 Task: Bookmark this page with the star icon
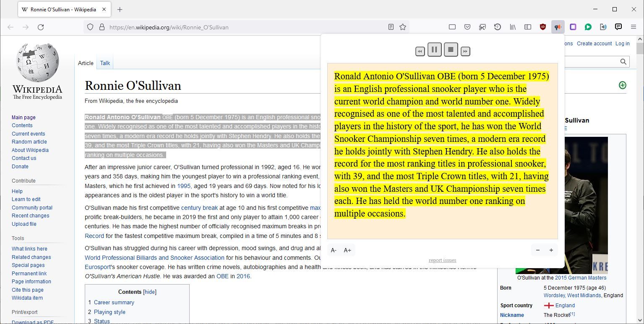click(403, 27)
